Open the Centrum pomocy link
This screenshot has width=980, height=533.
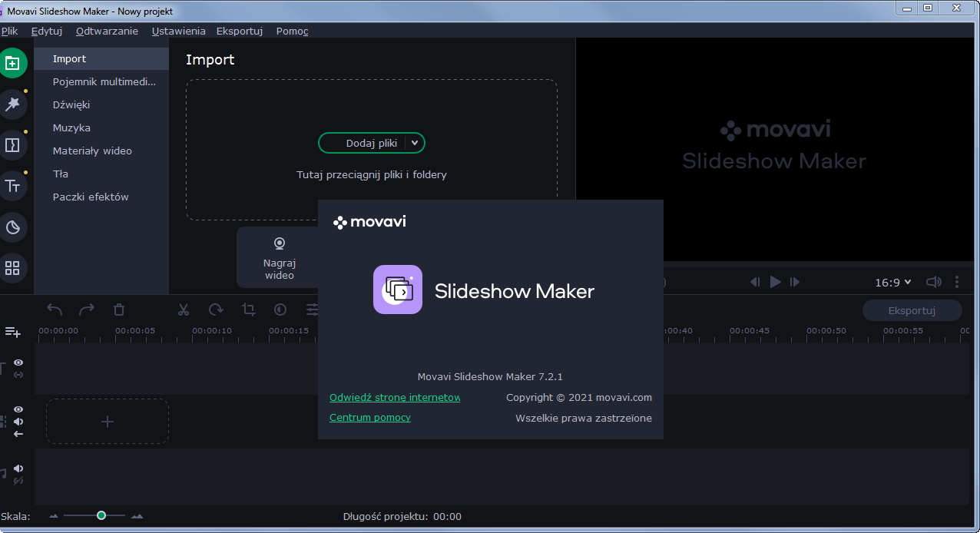click(370, 417)
